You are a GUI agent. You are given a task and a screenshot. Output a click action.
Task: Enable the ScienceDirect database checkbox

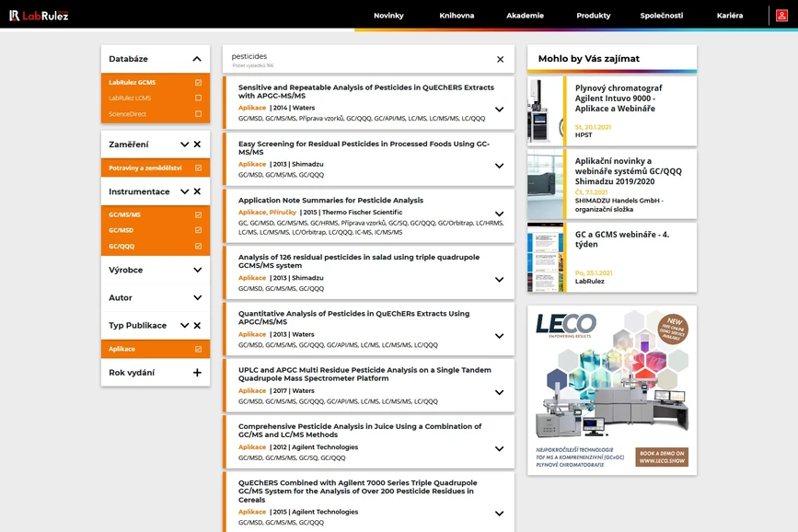[198, 114]
